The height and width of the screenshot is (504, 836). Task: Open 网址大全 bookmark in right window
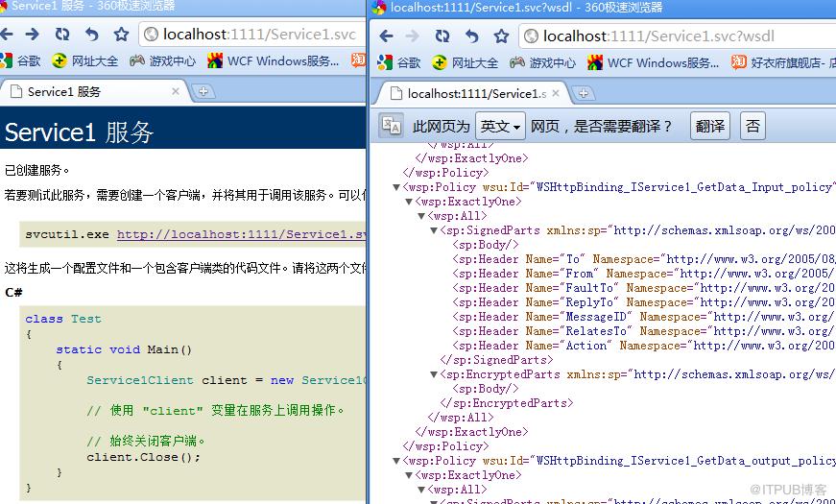466,63
